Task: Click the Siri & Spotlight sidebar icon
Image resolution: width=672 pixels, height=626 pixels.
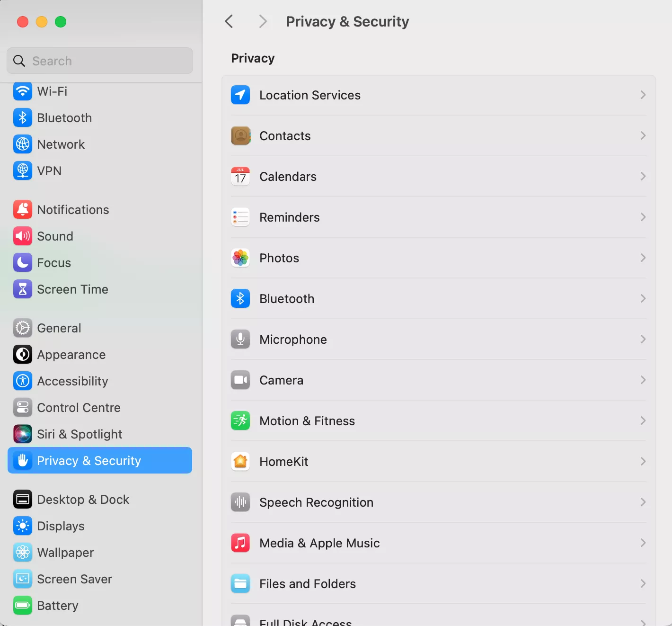Action: (23, 434)
